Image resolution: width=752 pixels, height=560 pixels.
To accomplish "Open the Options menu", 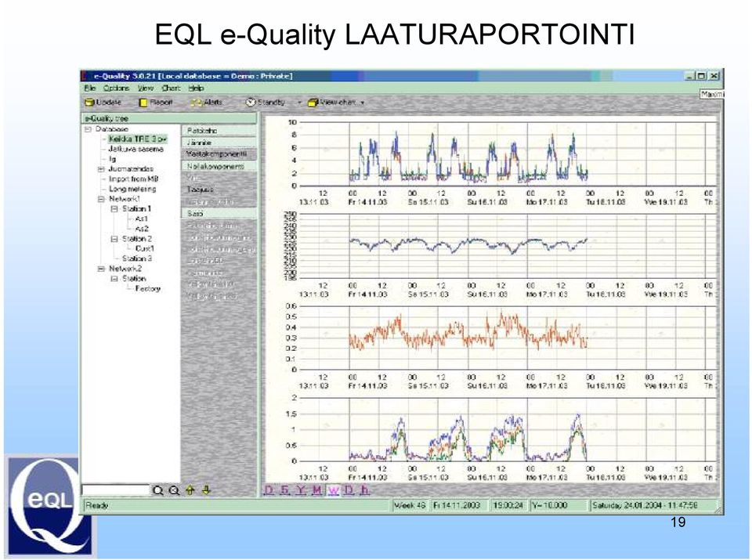I will [x=117, y=89].
